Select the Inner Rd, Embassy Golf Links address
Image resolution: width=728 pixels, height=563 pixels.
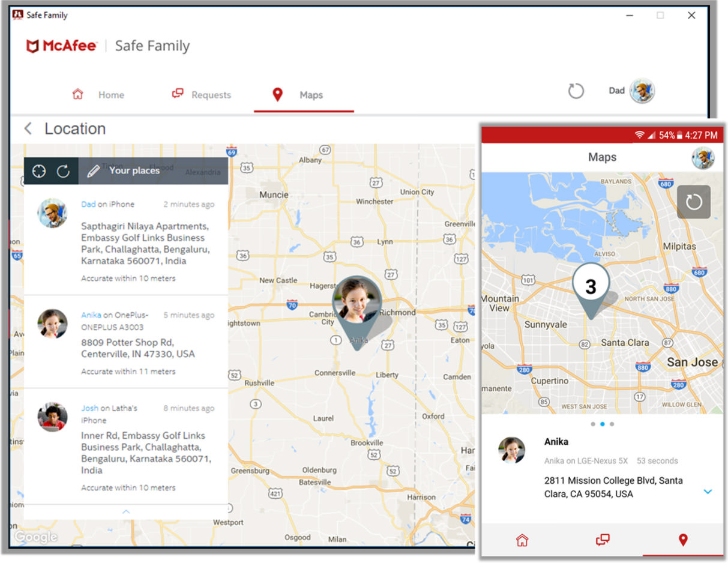pos(146,453)
